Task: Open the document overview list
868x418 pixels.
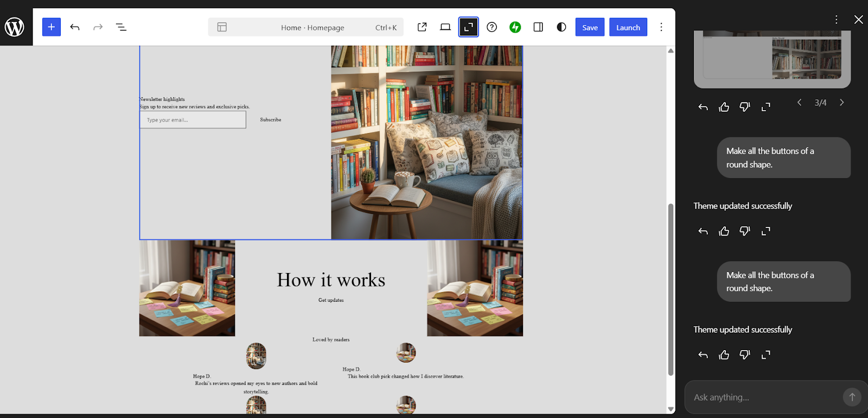Action: coord(121,27)
